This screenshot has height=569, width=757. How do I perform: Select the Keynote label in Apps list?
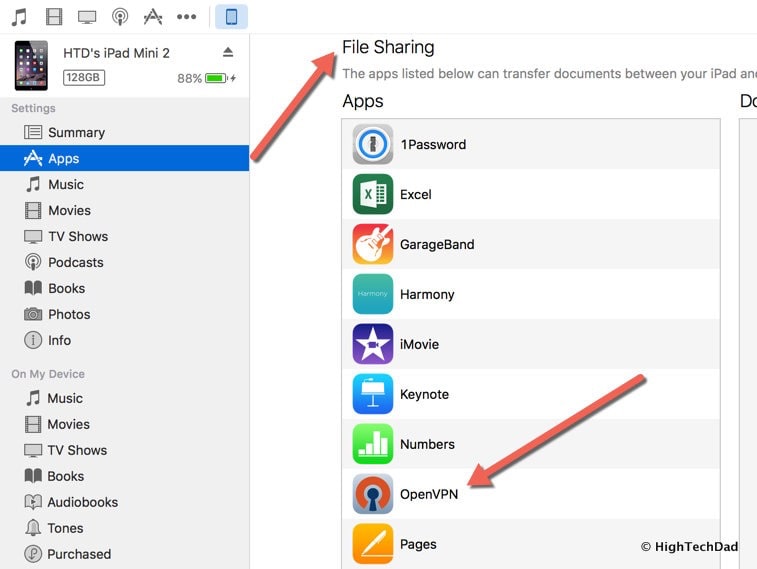pos(424,394)
